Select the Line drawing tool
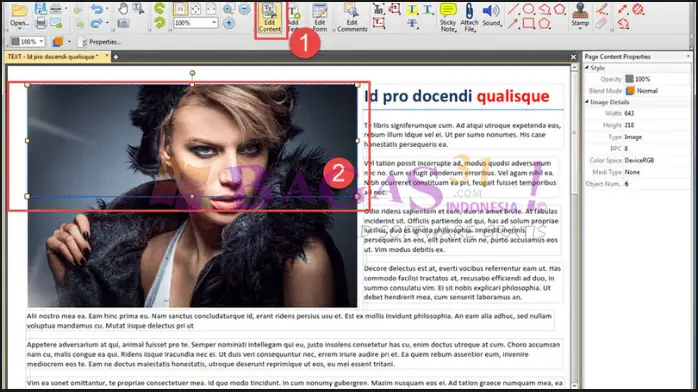698x392 pixels. point(513,9)
